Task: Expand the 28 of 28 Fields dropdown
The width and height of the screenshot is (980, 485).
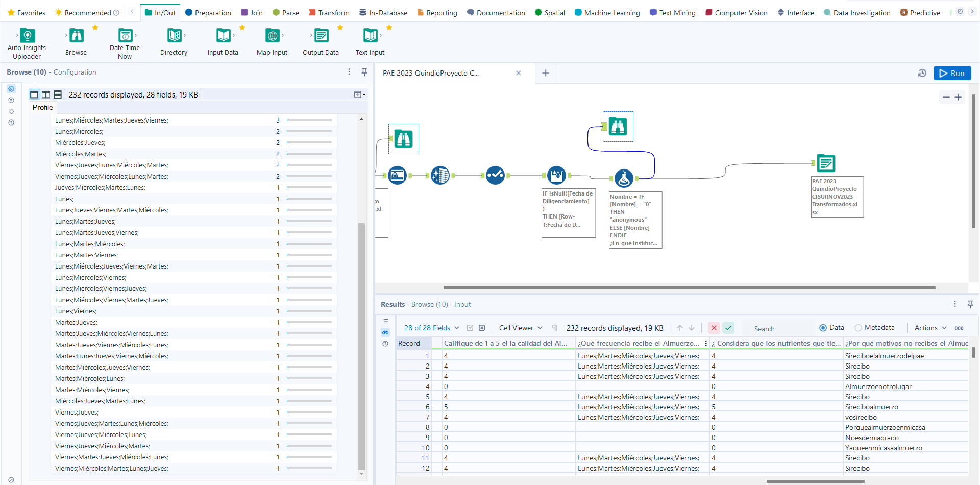Action: click(431, 327)
